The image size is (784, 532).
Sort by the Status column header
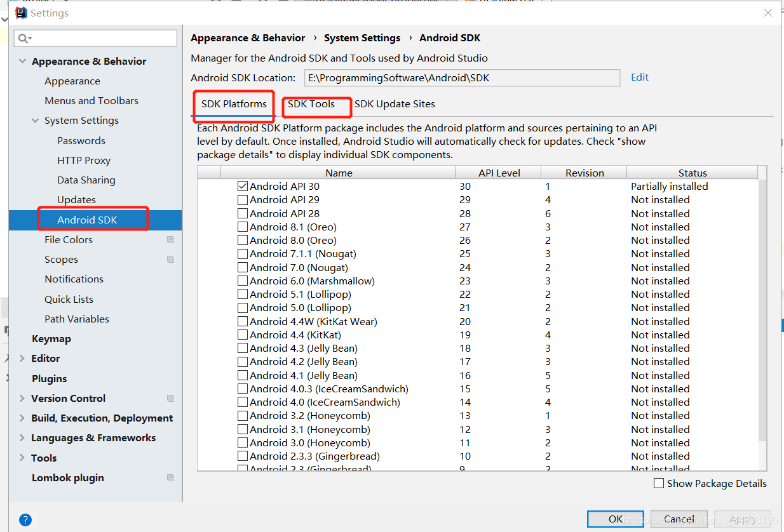click(693, 173)
